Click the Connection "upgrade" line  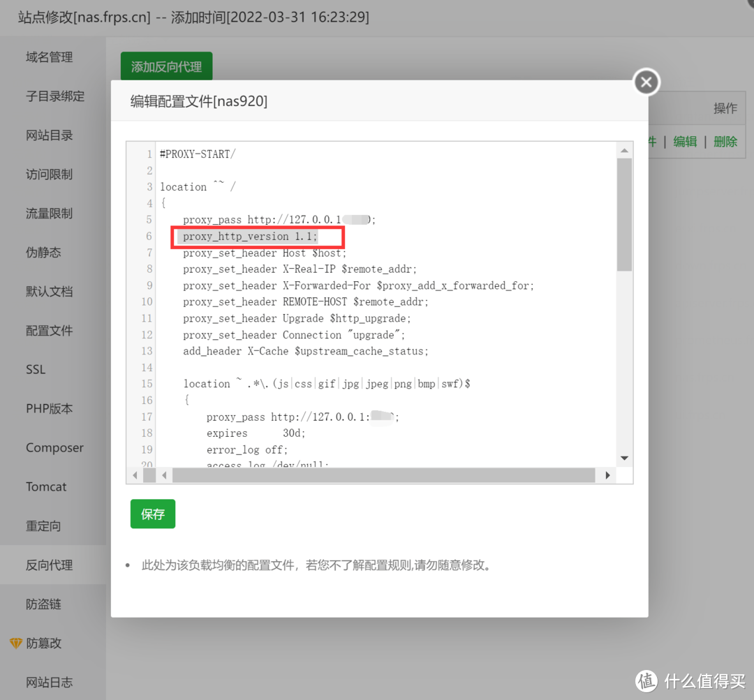(x=294, y=335)
